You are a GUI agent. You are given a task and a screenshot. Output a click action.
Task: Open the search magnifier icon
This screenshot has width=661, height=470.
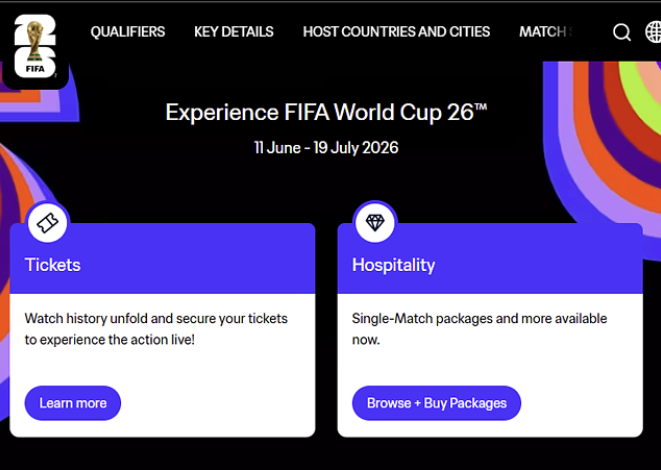pos(622,32)
